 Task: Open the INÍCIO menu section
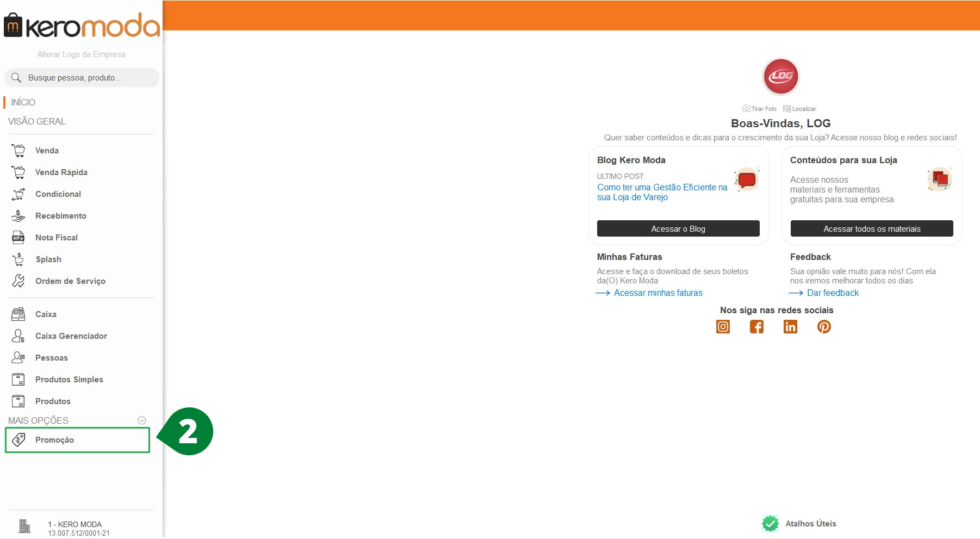click(x=23, y=102)
